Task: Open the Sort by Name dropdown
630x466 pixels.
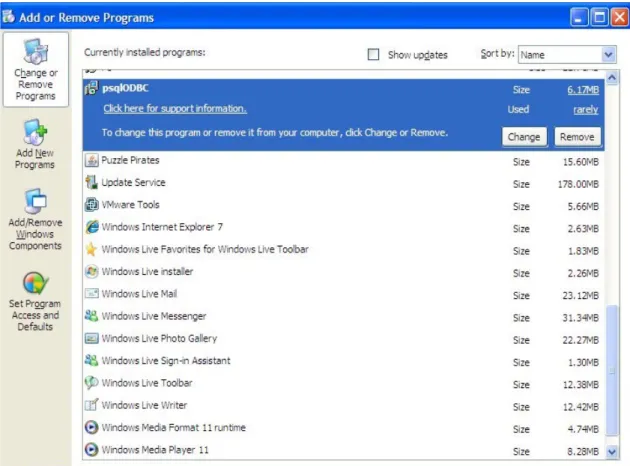Action: click(x=567, y=54)
